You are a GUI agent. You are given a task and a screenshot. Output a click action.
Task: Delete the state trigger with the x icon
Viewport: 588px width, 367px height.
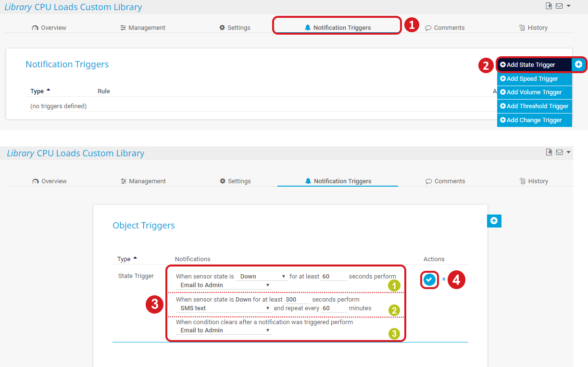pyautogui.click(x=444, y=279)
